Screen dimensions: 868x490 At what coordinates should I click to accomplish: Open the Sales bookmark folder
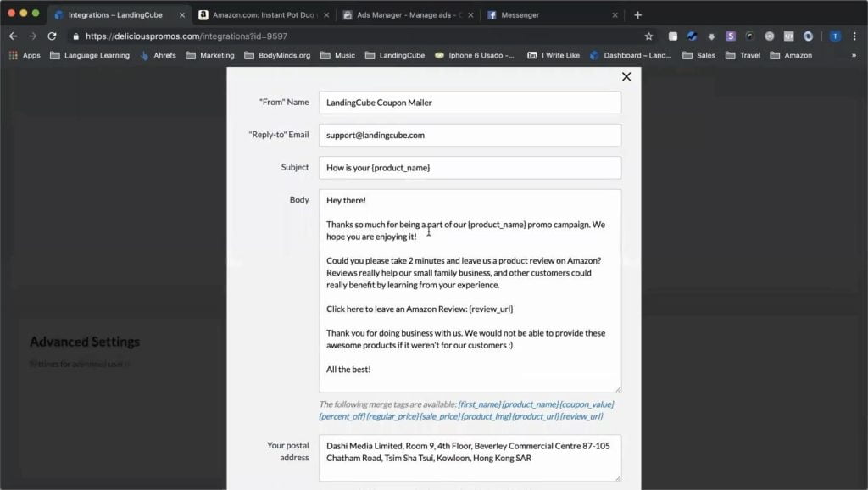[x=699, y=55]
